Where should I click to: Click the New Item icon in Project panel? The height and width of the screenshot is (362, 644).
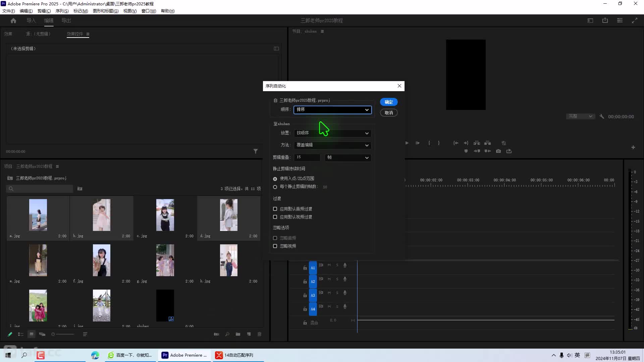coord(249,334)
